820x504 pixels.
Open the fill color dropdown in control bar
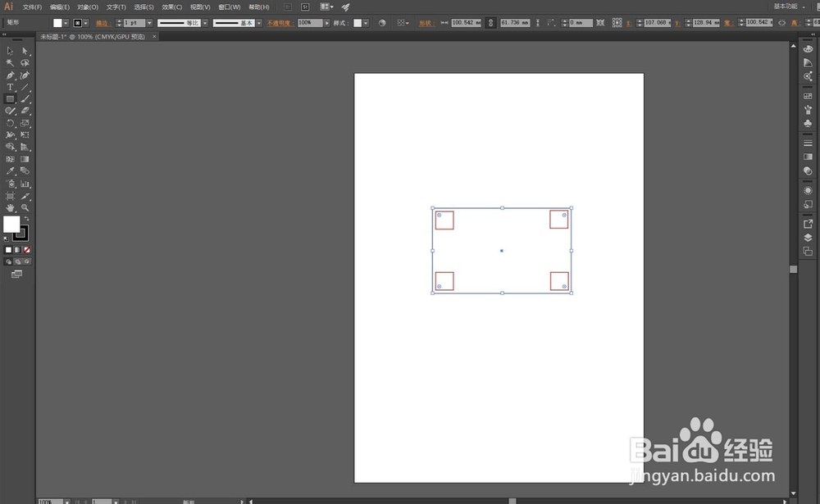66,23
